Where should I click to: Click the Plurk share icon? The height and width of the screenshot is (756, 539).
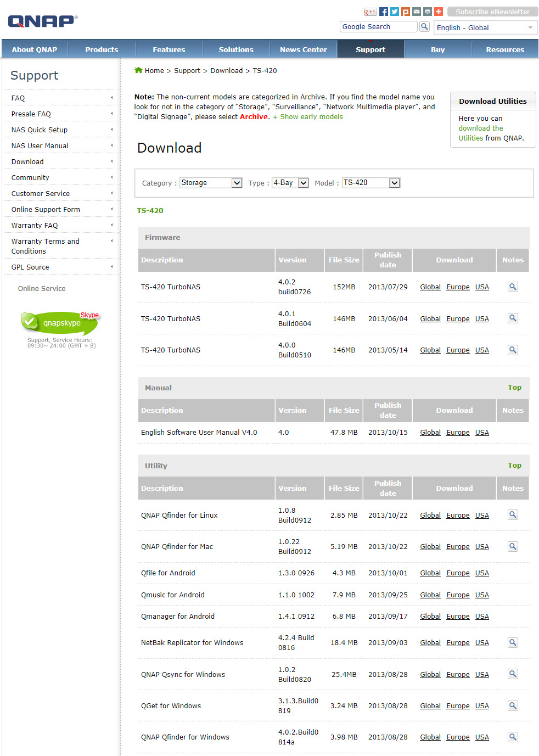[406, 12]
